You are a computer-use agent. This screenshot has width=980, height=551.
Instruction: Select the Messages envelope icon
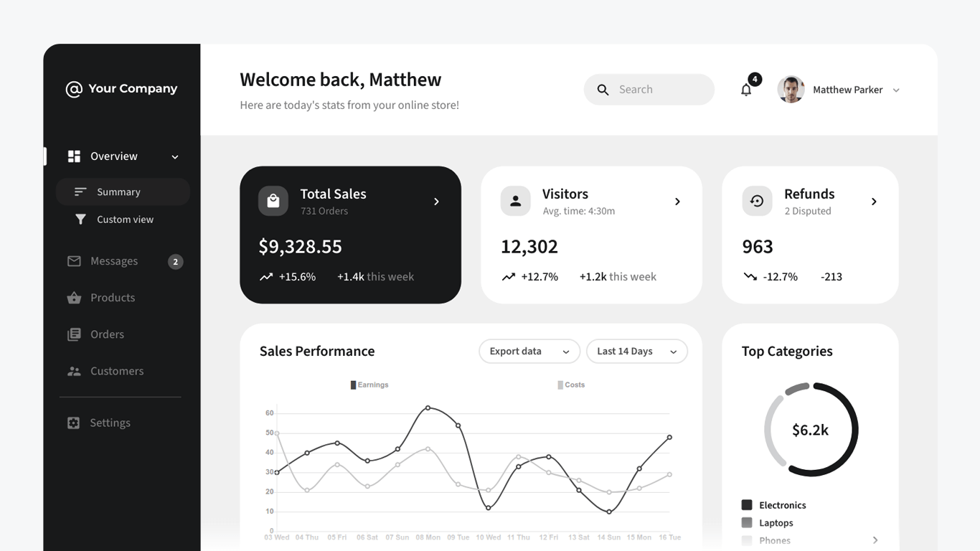pos(73,260)
